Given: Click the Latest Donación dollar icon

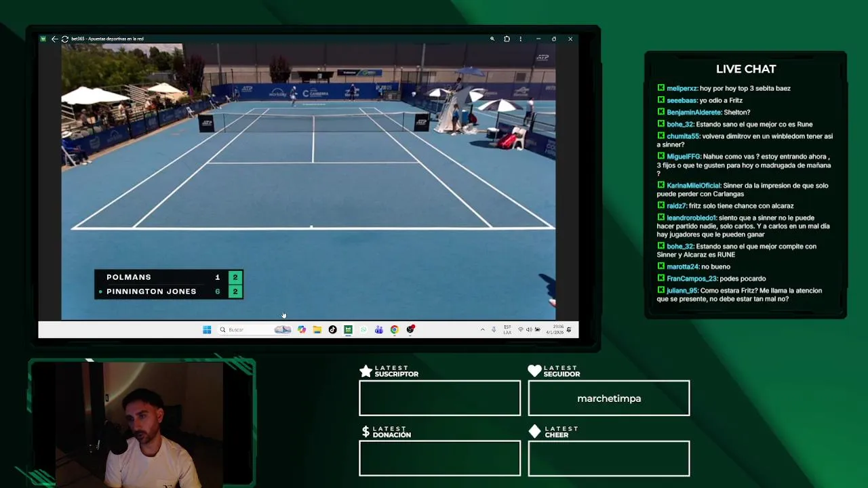Looking at the screenshot, I should tap(366, 432).
